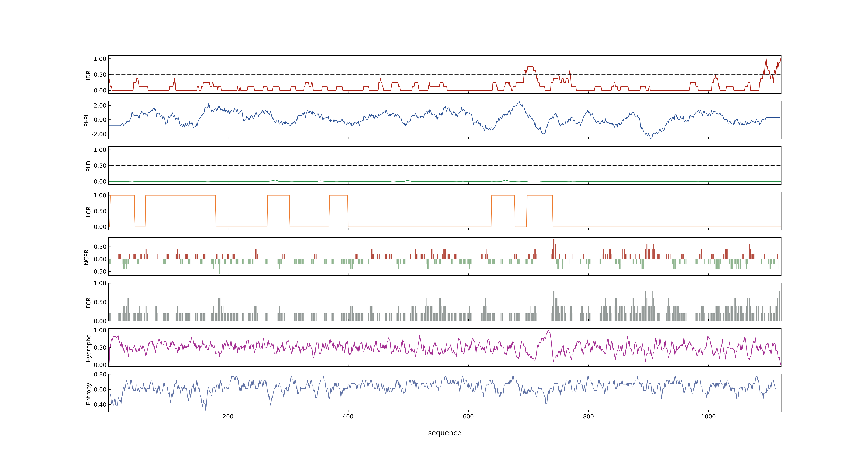Click the x-axis tick label 200
Viewport: 868px width, 463px height.
228,416
